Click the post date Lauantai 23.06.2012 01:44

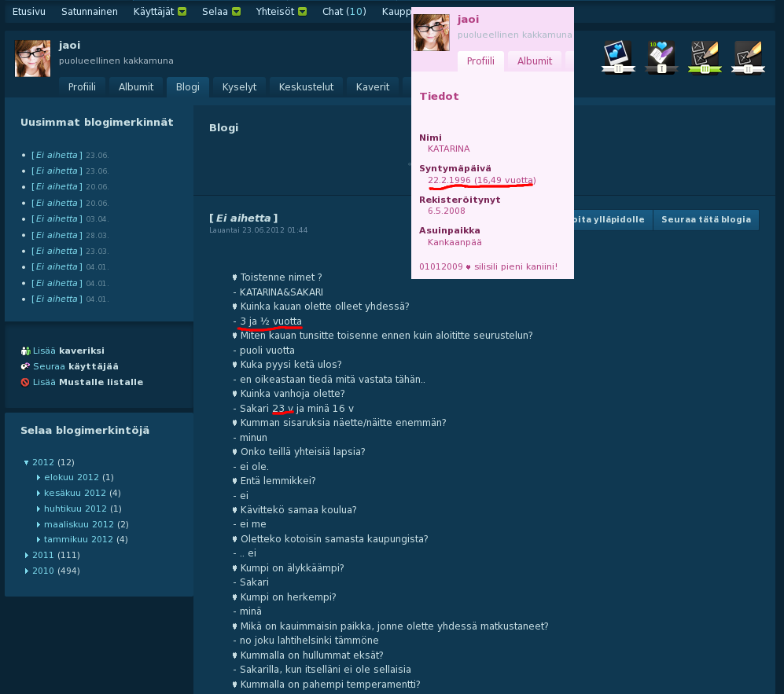259,230
